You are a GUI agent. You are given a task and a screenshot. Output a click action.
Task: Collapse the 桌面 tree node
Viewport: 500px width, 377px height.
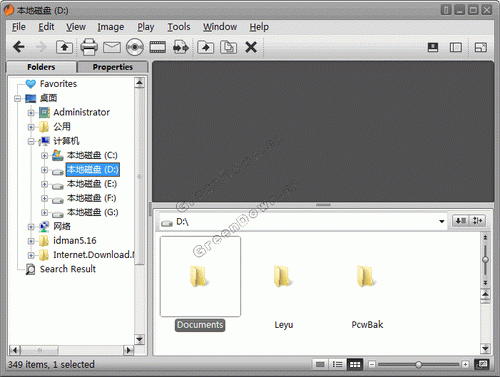(x=17, y=99)
